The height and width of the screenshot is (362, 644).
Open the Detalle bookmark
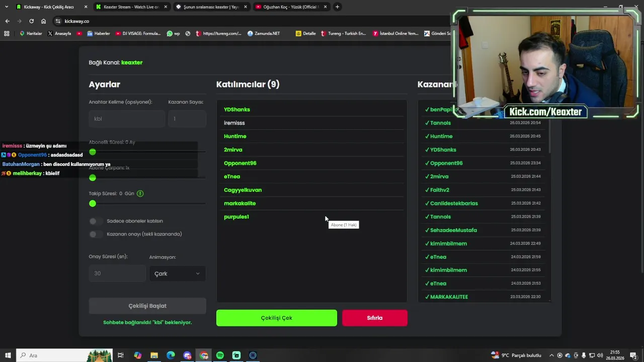pos(306,34)
